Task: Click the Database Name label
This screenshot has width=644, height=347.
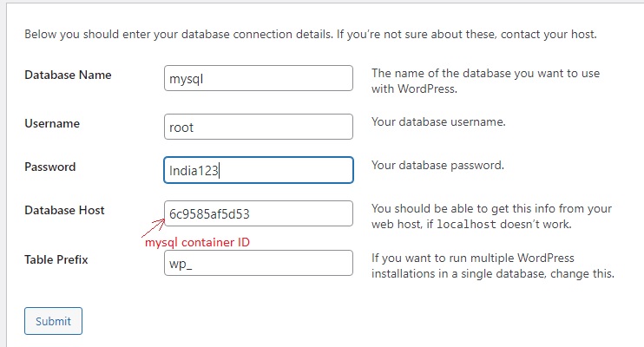Action: point(68,75)
